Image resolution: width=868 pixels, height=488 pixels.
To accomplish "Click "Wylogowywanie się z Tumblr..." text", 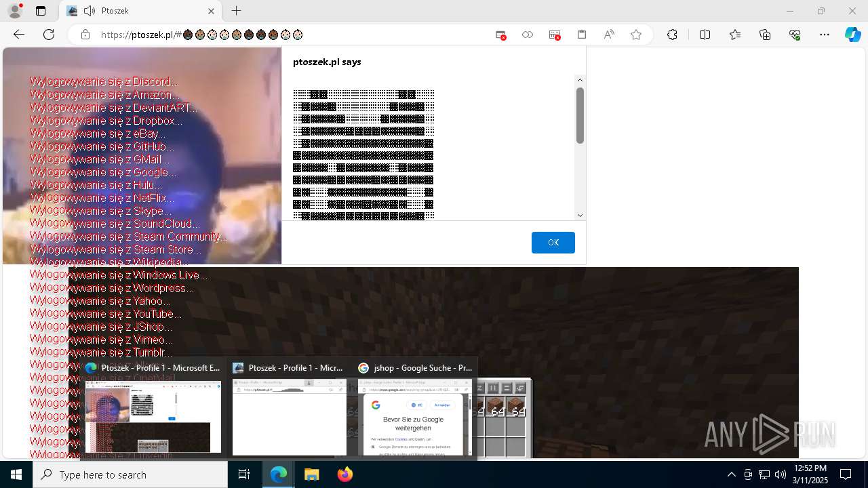I will 101,352.
